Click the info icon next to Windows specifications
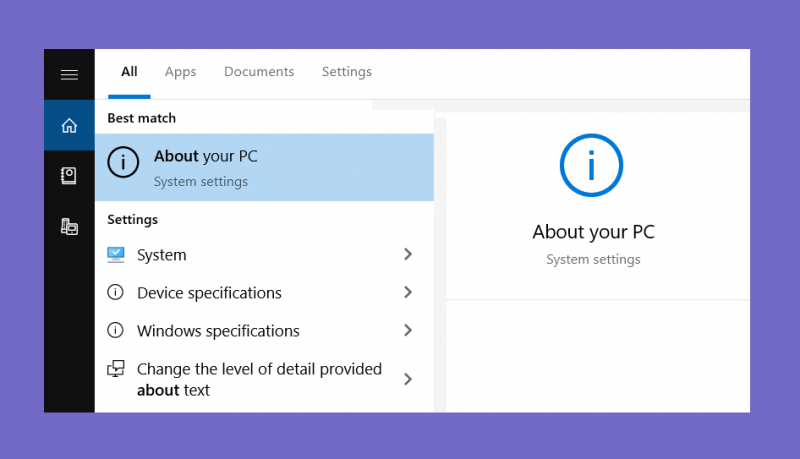Image resolution: width=800 pixels, height=459 pixels. 115,330
